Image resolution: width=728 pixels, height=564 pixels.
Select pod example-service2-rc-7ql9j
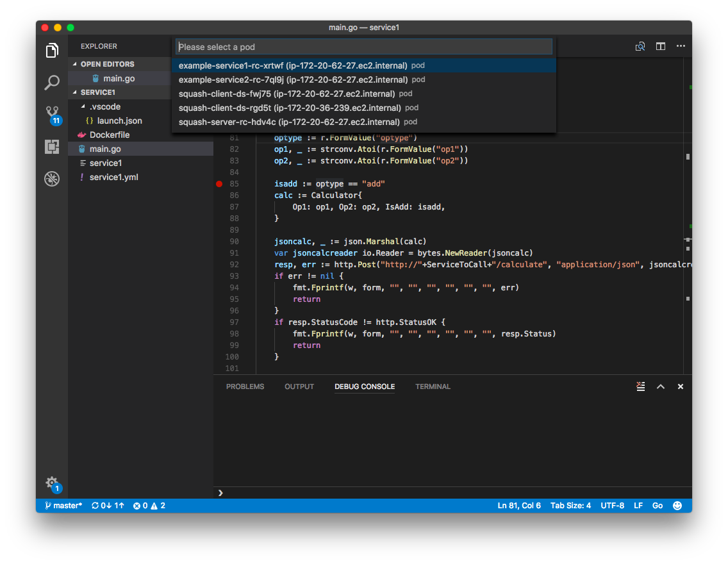[x=363, y=79]
